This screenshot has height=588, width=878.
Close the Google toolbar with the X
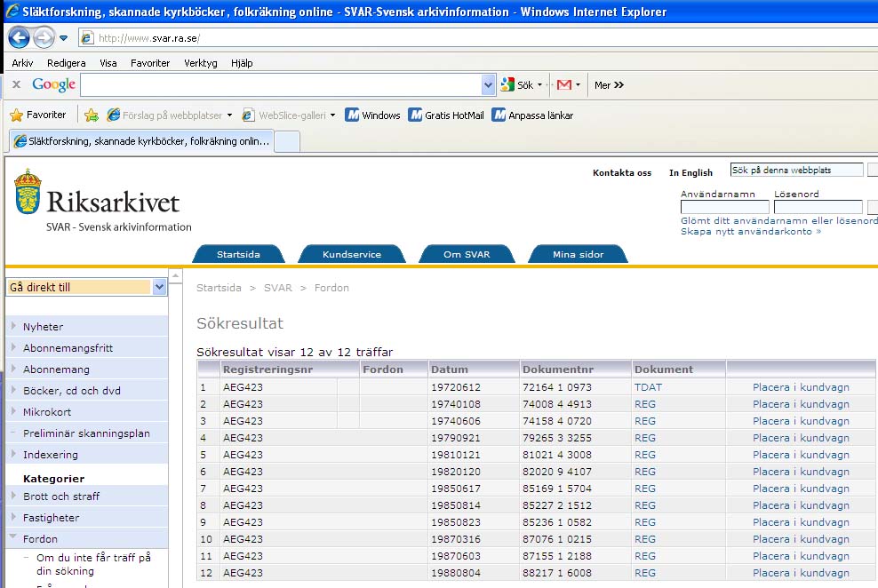(16, 84)
